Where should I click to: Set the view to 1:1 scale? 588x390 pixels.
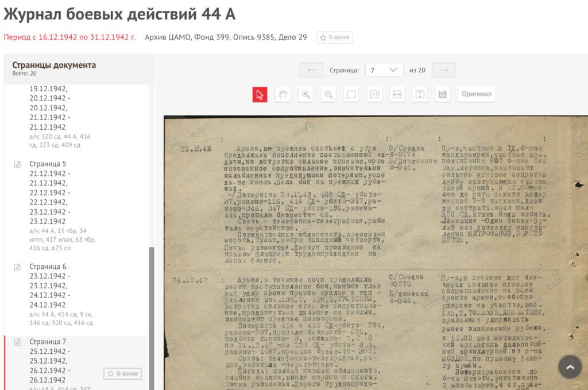[374, 94]
